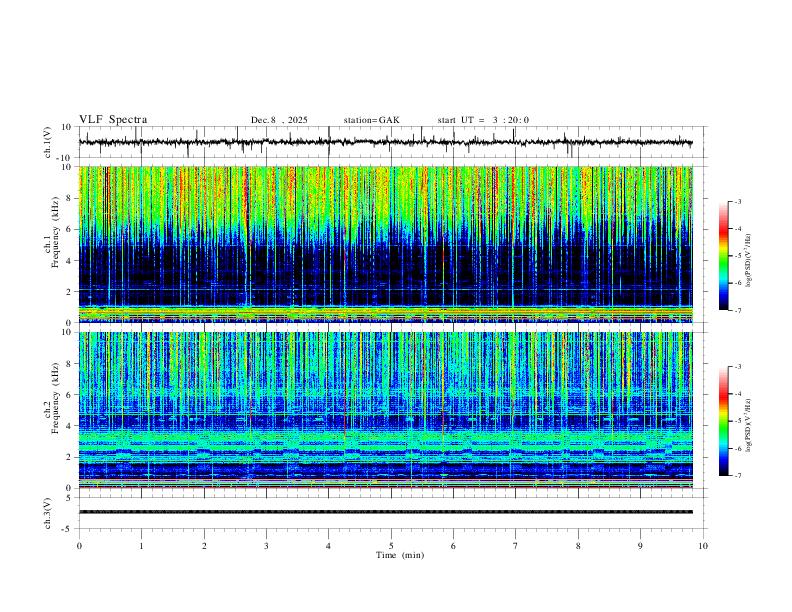
Task: Select the ch.2 'Frequency (kHz)' axis title
Action: pyautogui.click(x=55, y=398)
